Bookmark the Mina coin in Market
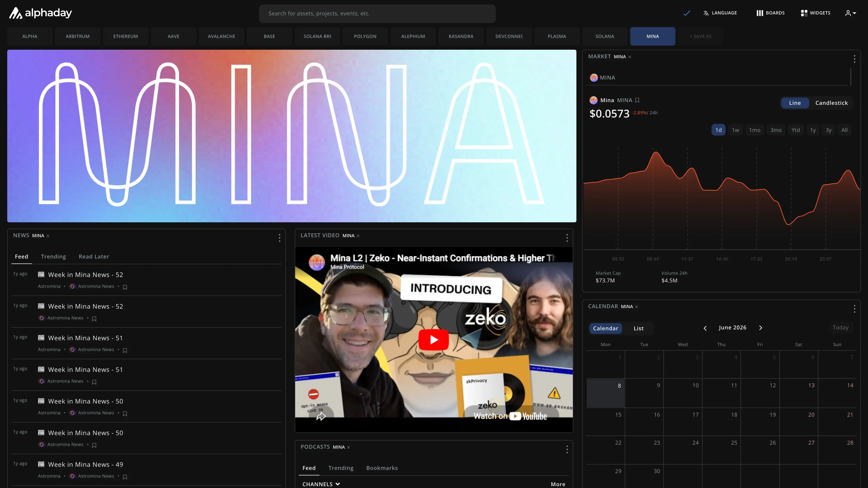Image resolution: width=868 pixels, height=488 pixels. point(637,100)
